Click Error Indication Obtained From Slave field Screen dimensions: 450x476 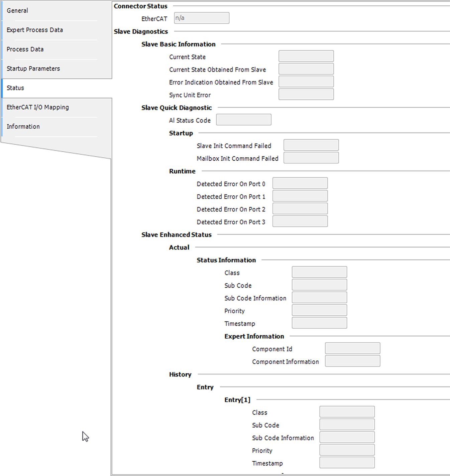click(306, 82)
